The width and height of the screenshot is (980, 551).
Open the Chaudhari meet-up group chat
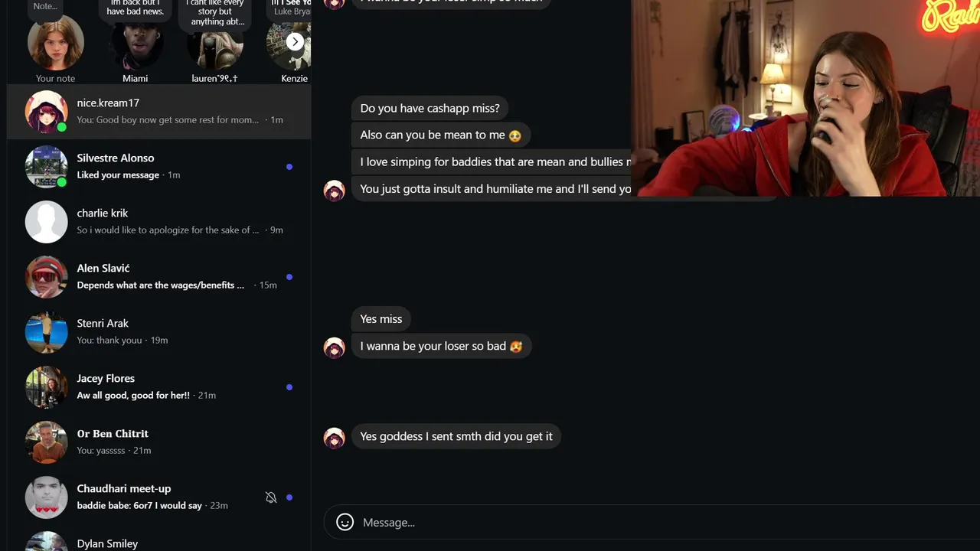click(x=159, y=497)
